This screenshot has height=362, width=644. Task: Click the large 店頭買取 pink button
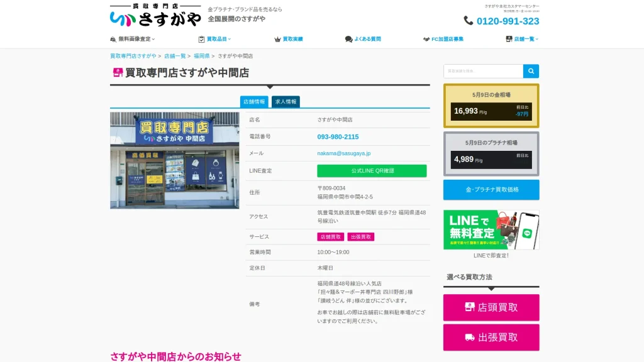click(x=491, y=307)
